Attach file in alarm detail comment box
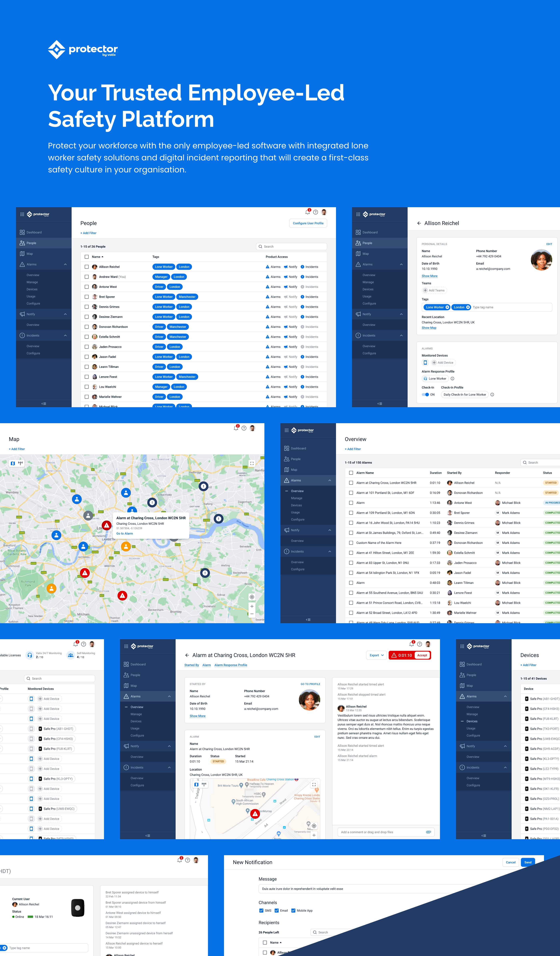Screen dimensions: 560x956 coord(428,832)
